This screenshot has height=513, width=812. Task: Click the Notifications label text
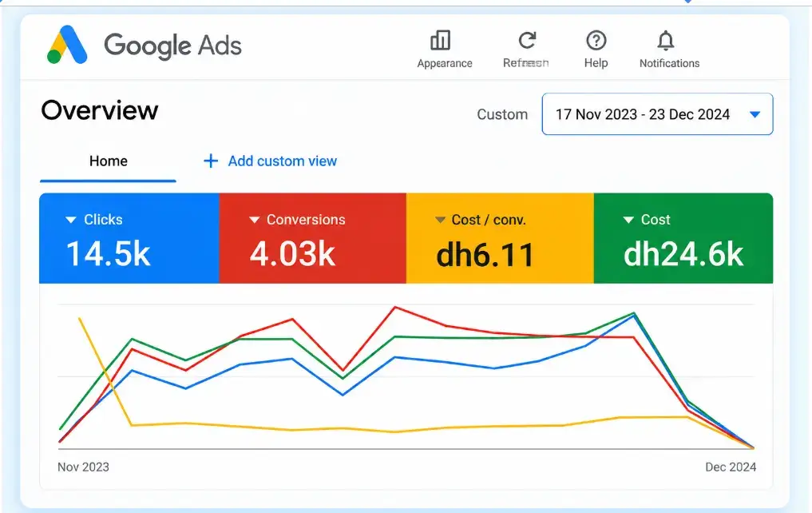click(x=670, y=63)
